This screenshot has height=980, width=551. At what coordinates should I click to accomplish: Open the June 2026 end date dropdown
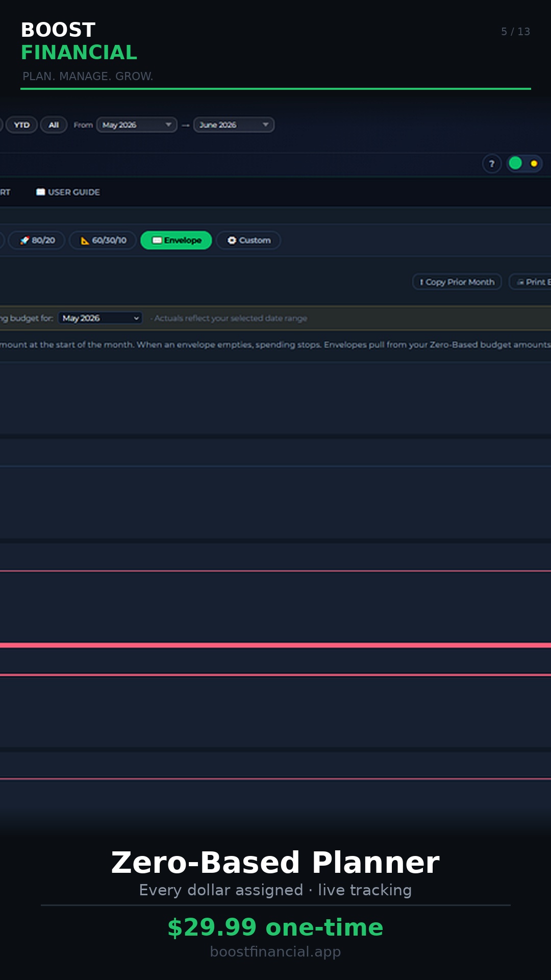point(234,125)
